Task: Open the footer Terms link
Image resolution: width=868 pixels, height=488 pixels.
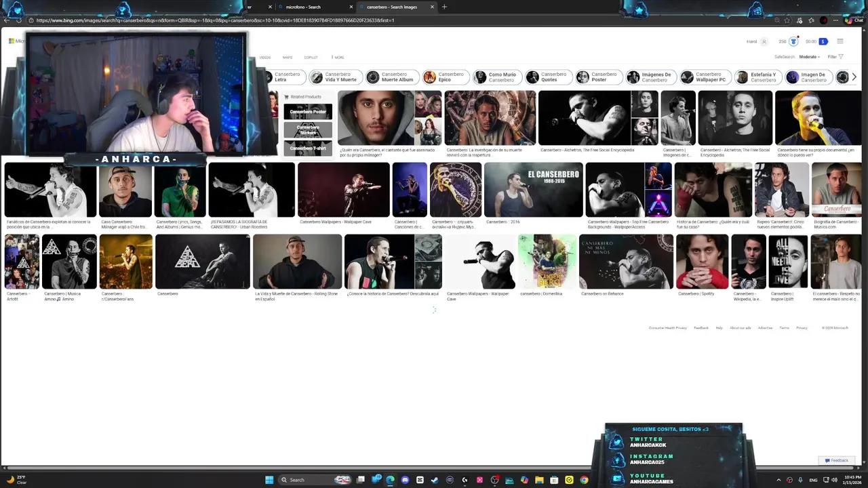Action: click(785, 328)
